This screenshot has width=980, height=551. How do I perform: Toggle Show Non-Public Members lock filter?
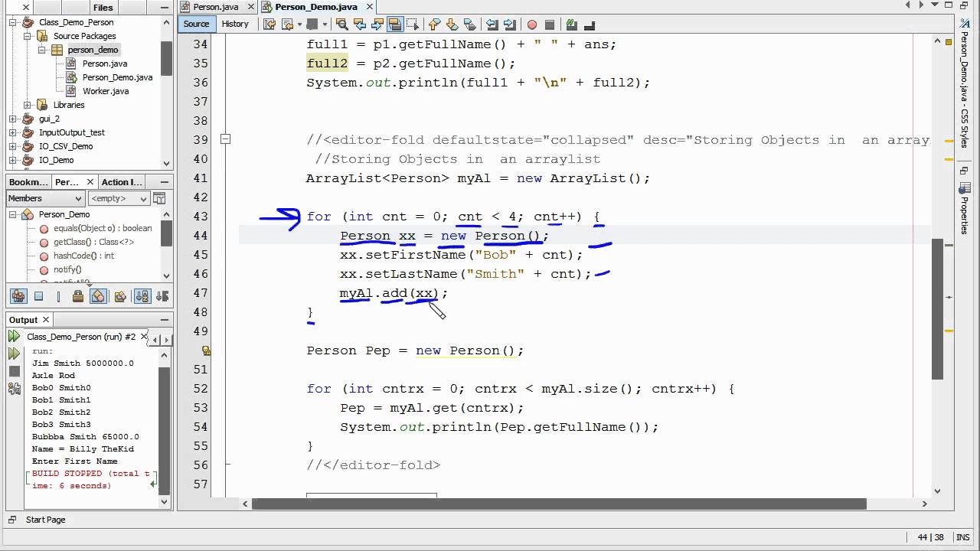point(78,296)
